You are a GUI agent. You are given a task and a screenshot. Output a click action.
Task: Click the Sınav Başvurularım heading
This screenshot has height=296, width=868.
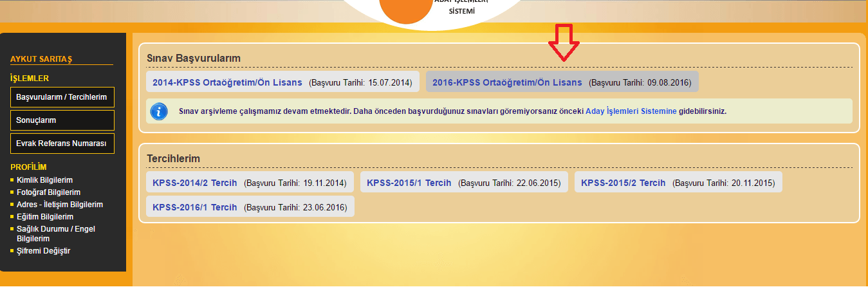pyautogui.click(x=194, y=59)
